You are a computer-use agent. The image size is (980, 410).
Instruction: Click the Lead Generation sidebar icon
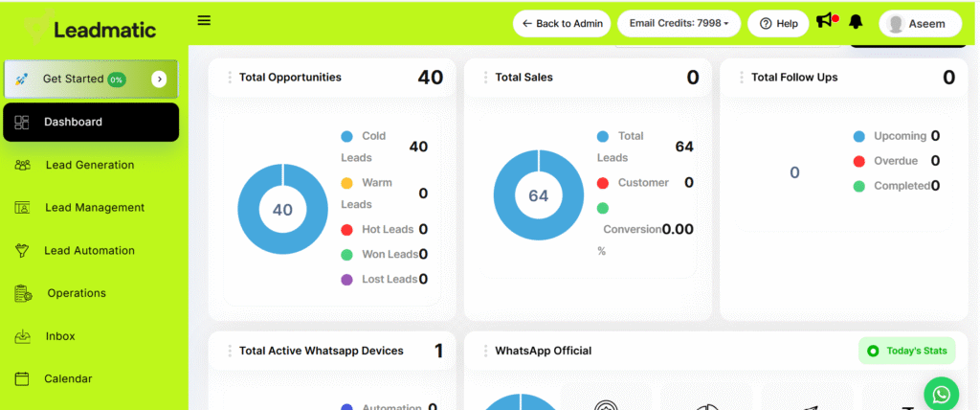click(x=23, y=165)
